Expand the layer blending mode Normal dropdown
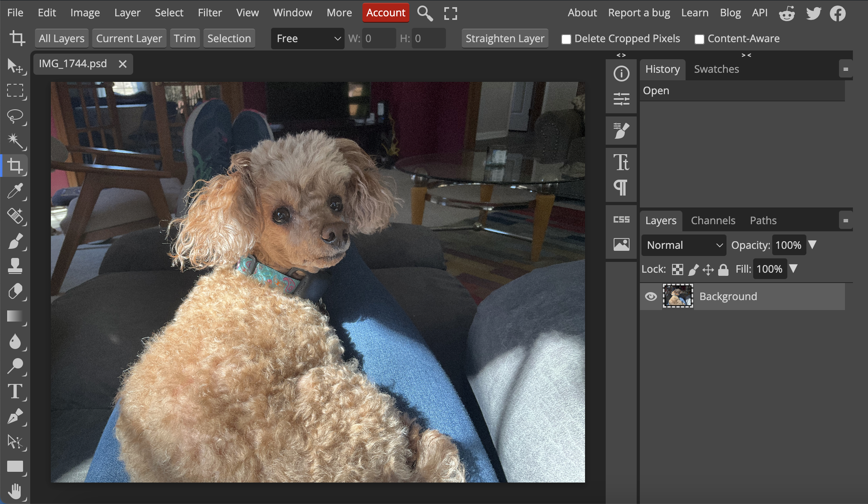Screen dimensions: 868x504 point(684,245)
